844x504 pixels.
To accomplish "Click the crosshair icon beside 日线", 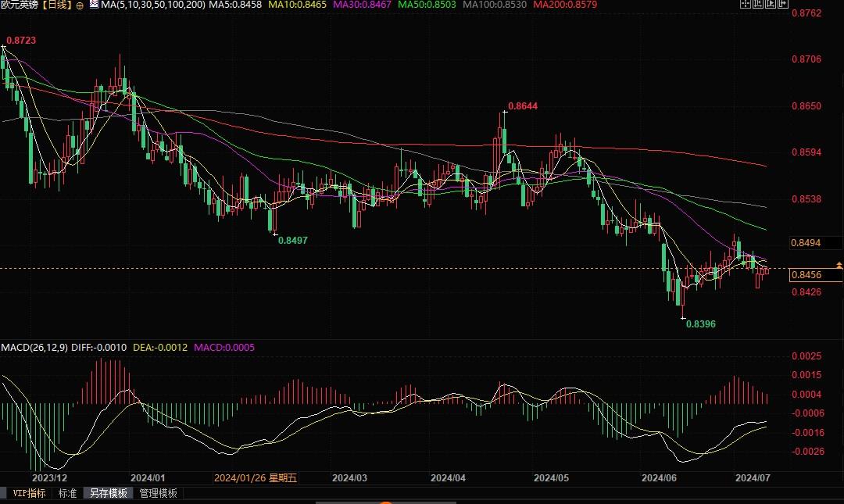I will point(80,5).
